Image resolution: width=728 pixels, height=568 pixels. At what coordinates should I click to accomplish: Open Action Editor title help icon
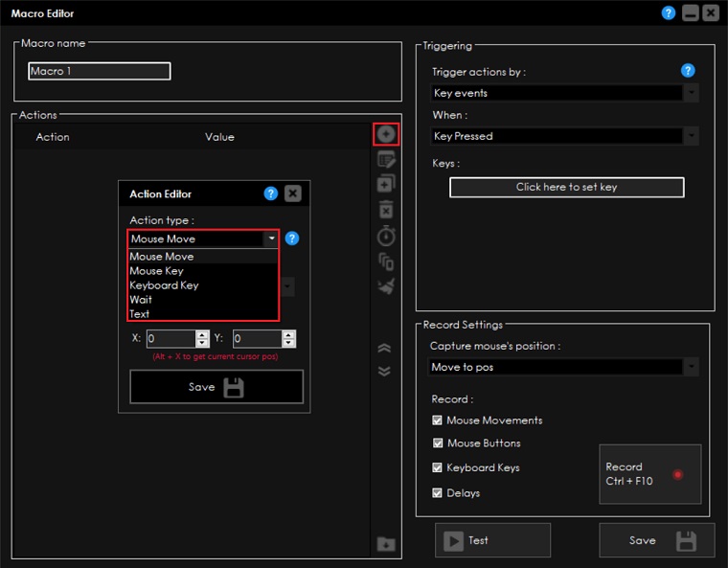point(271,193)
